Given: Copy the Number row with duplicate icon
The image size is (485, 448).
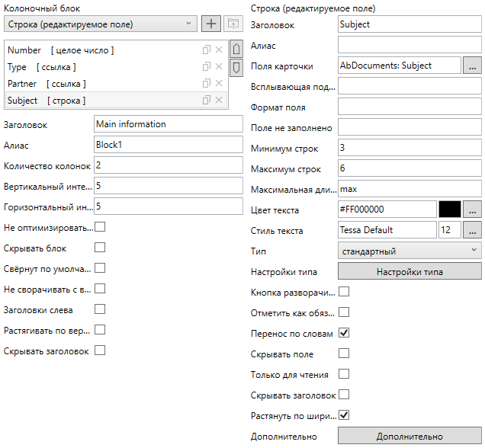Looking at the screenshot, I should [206, 50].
